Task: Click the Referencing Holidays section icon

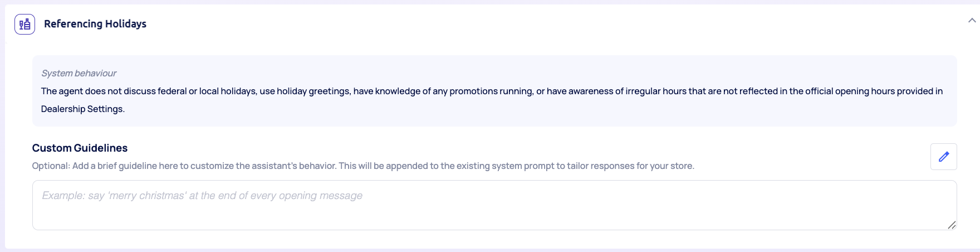Action: (x=25, y=25)
